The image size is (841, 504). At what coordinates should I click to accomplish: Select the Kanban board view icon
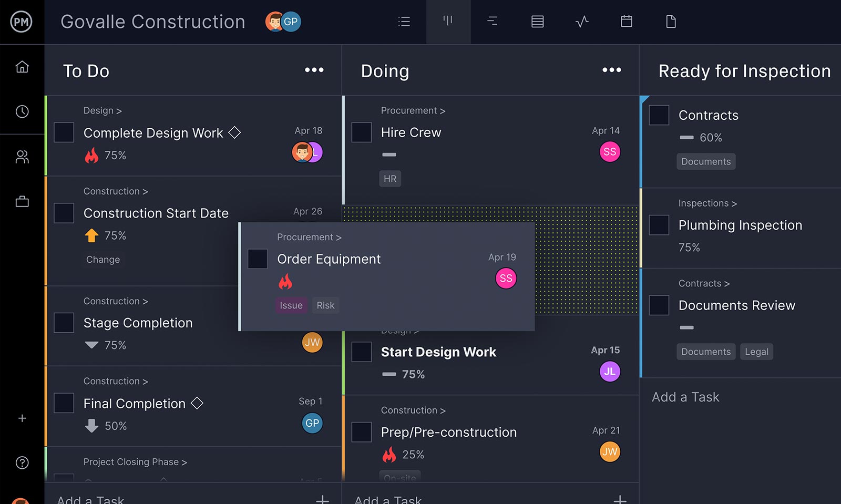(x=448, y=22)
